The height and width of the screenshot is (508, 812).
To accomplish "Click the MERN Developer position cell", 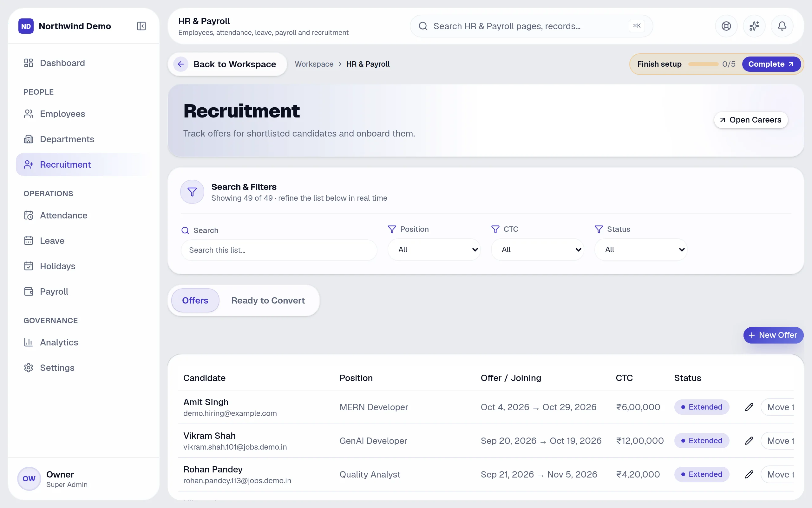I will [x=374, y=407].
